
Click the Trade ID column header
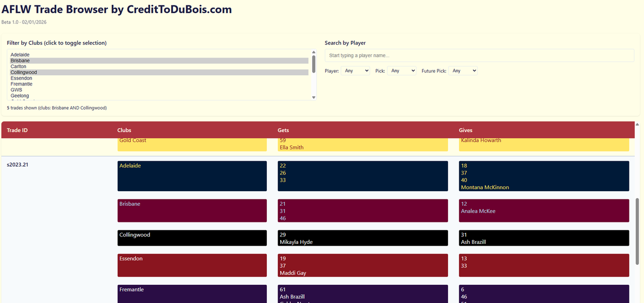tap(17, 130)
